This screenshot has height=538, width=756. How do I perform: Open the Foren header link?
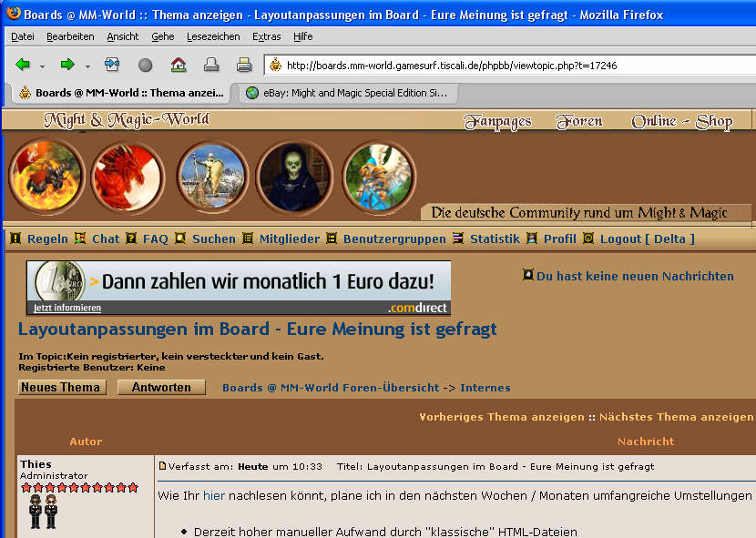point(579,121)
